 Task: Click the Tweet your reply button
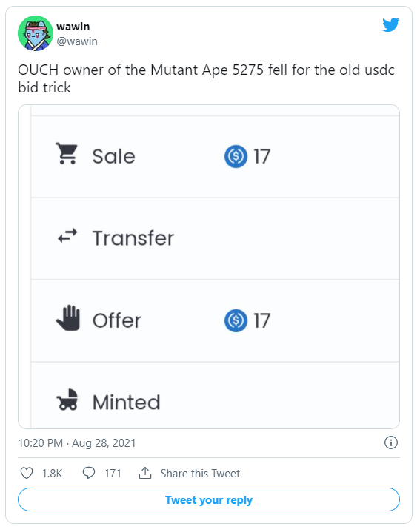[209, 499]
